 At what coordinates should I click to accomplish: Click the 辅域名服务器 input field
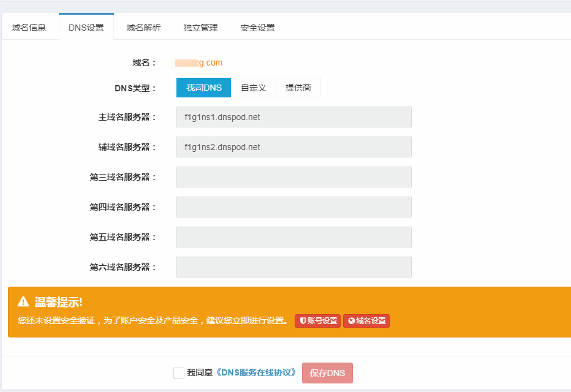pyautogui.click(x=294, y=147)
